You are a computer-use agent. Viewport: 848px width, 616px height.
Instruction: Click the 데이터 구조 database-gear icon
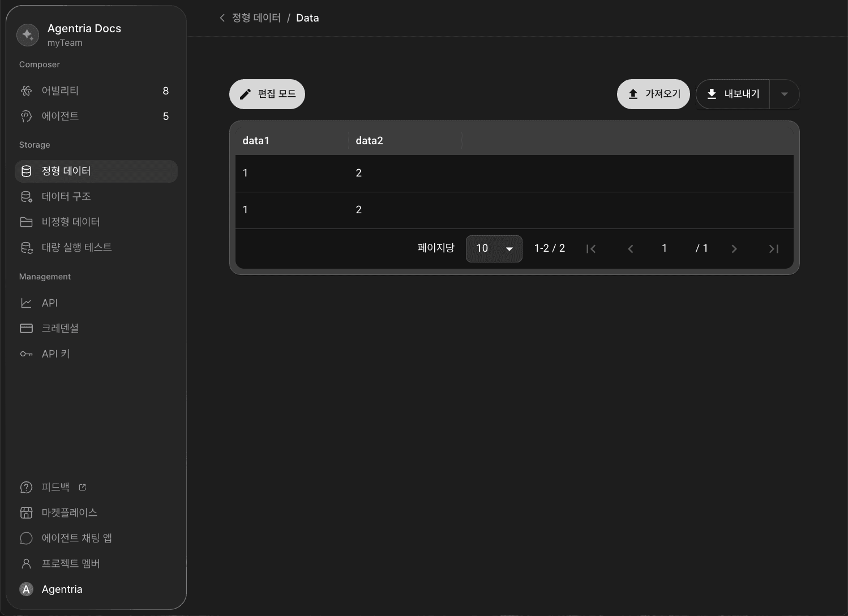[x=26, y=196]
